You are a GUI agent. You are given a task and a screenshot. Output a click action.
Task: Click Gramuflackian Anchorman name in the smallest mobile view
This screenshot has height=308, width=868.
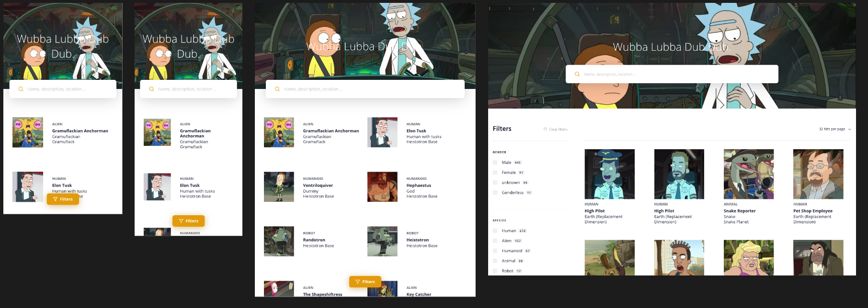click(80, 131)
